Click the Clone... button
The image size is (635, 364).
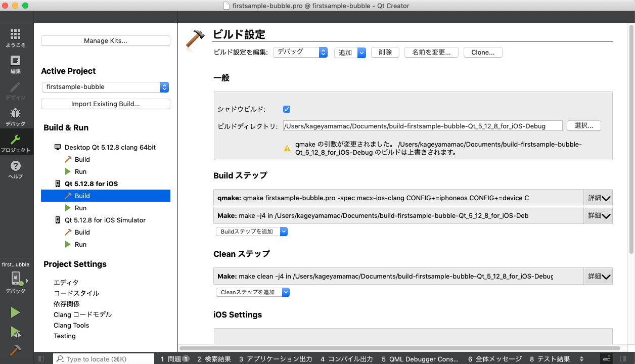[x=483, y=53]
